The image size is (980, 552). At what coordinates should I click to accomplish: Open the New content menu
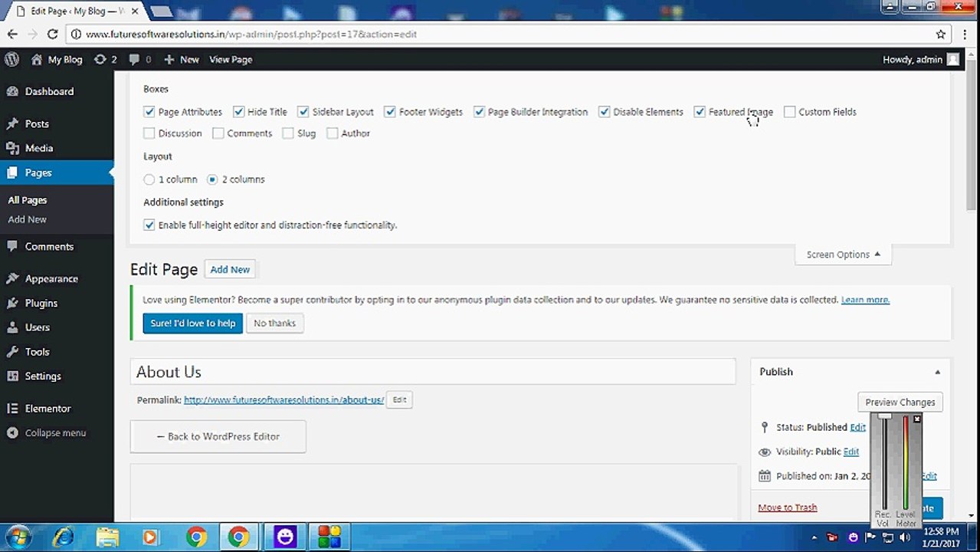tap(182, 59)
